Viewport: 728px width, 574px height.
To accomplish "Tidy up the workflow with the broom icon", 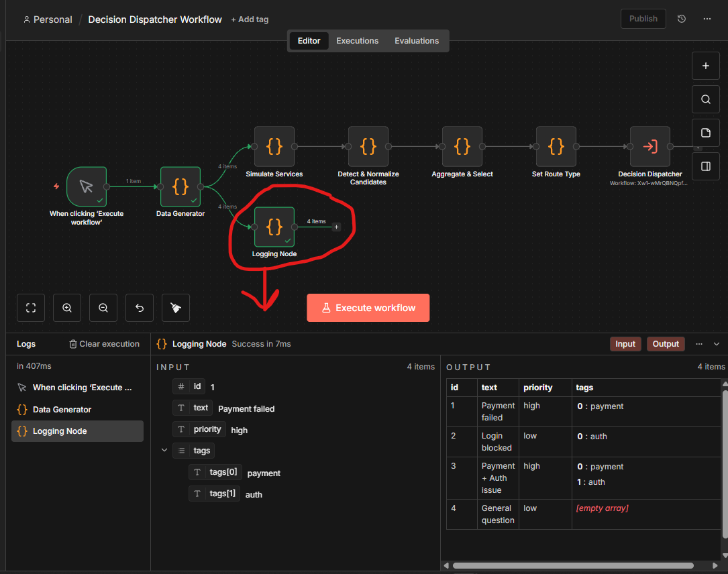I will 175,307.
